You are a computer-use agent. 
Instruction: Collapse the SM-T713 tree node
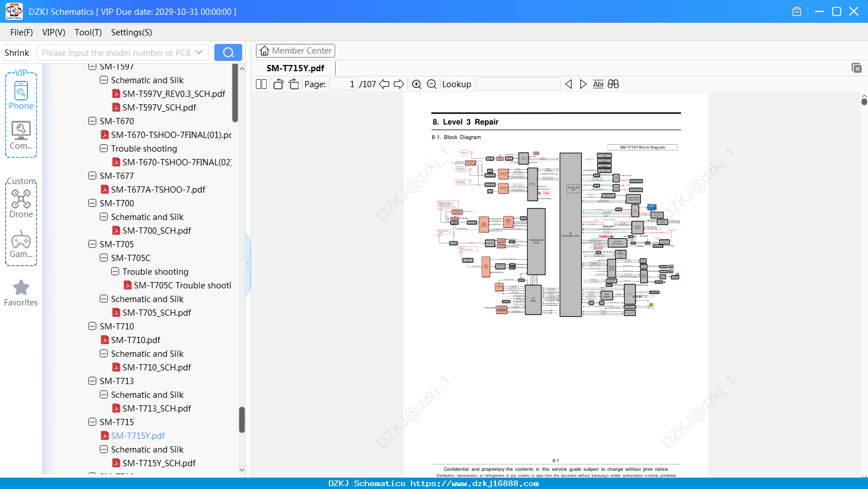point(92,381)
